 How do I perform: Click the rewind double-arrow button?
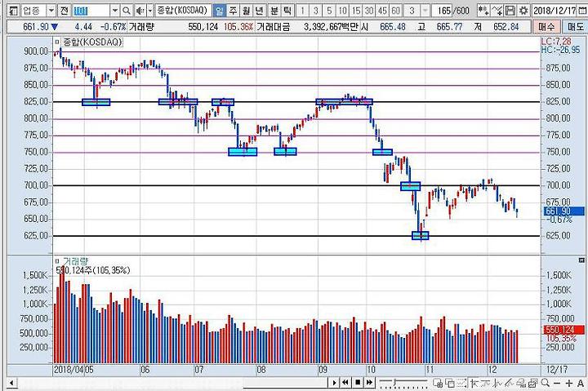[x=345, y=383]
